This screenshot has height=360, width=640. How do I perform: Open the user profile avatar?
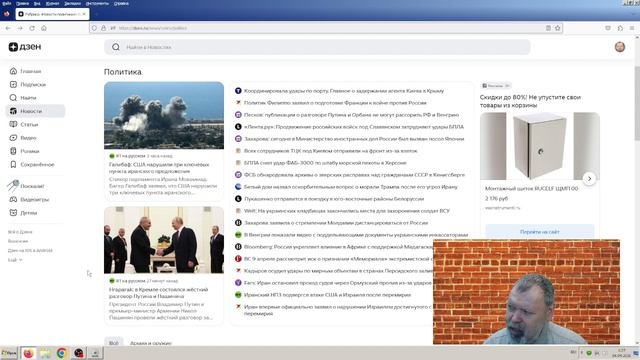coord(620,47)
